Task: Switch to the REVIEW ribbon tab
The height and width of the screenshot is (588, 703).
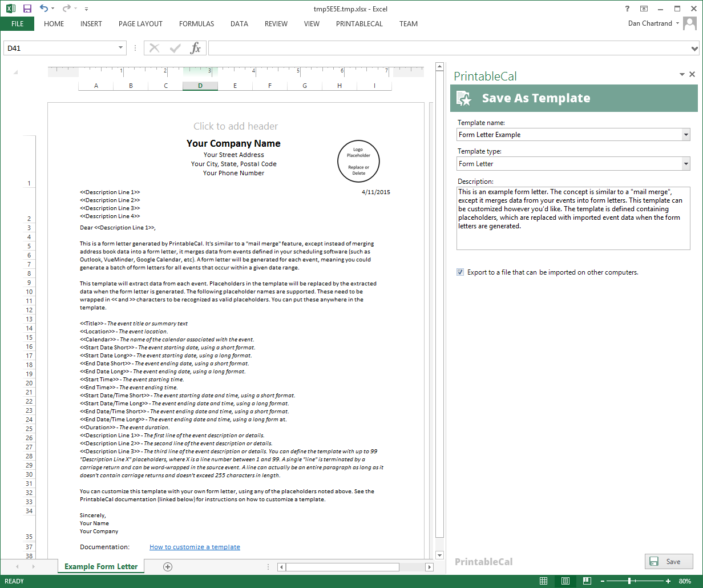Action: [x=276, y=24]
